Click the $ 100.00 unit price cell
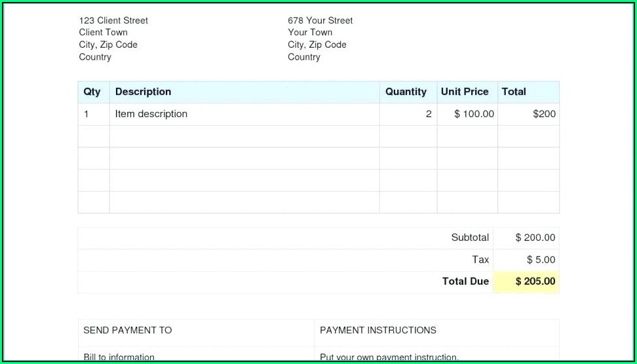 (x=474, y=114)
